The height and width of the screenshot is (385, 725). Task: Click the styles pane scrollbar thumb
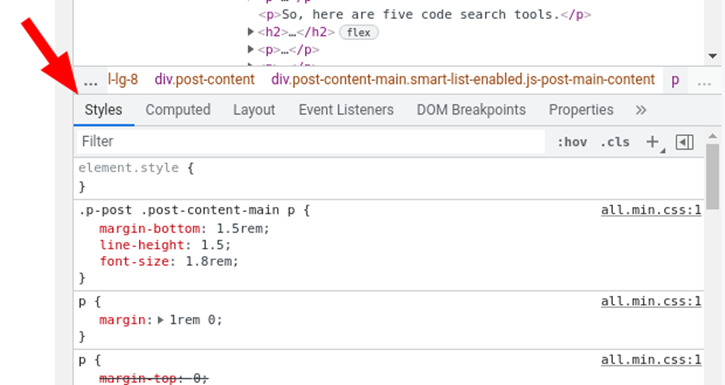click(x=713, y=177)
